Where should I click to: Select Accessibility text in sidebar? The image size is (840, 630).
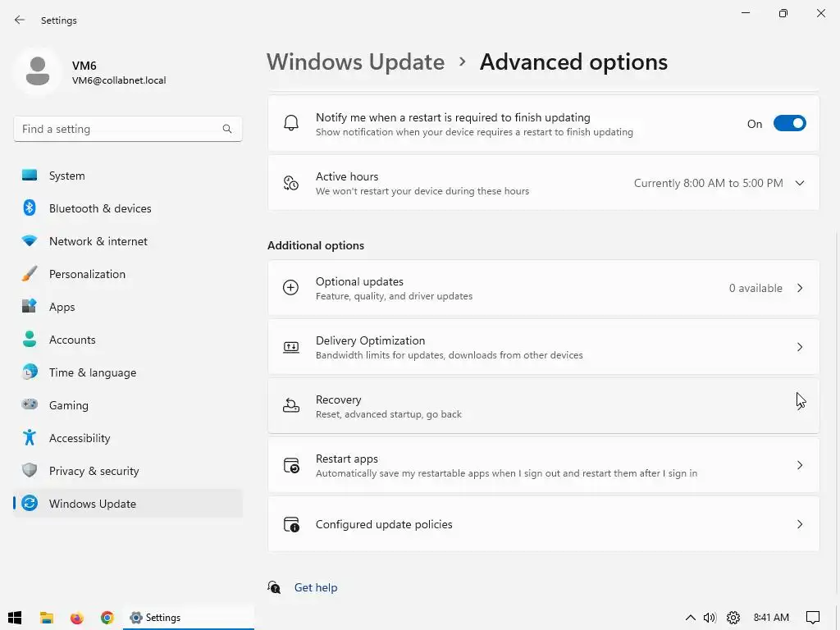point(80,438)
